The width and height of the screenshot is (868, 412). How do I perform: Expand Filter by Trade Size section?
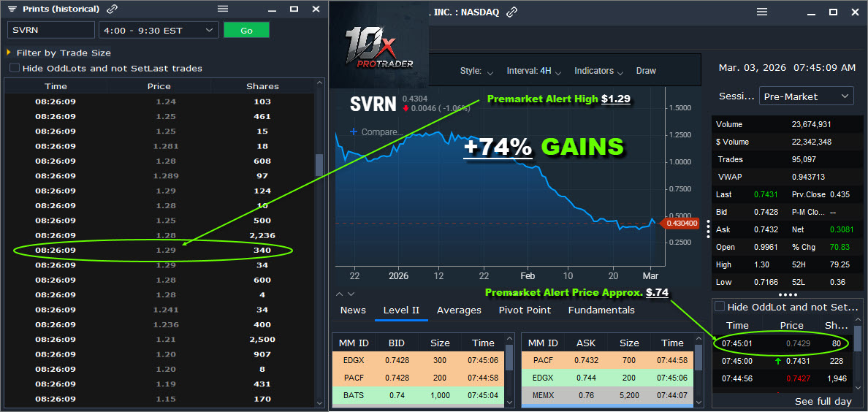click(x=9, y=53)
